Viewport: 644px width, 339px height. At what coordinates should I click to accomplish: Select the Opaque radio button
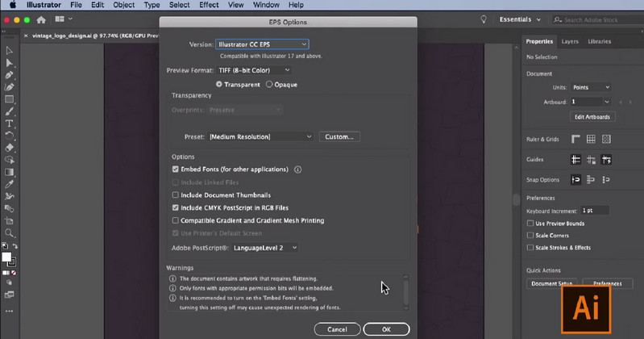(269, 84)
